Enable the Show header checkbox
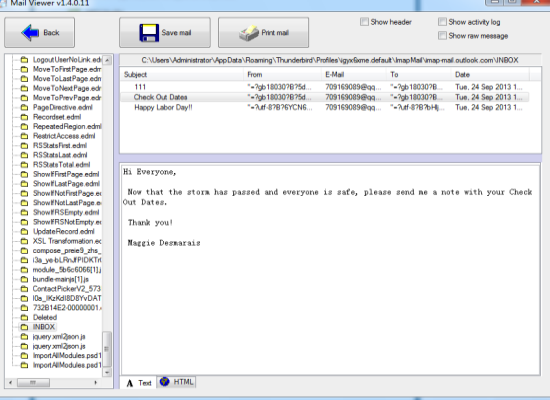The height and width of the screenshot is (400, 550). tap(364, 22)
